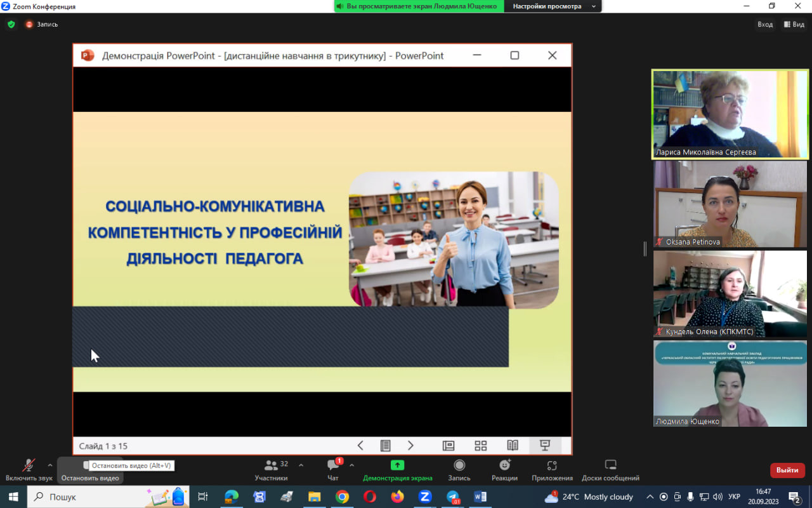Expand the arrow next to Участники

[301, 465]
